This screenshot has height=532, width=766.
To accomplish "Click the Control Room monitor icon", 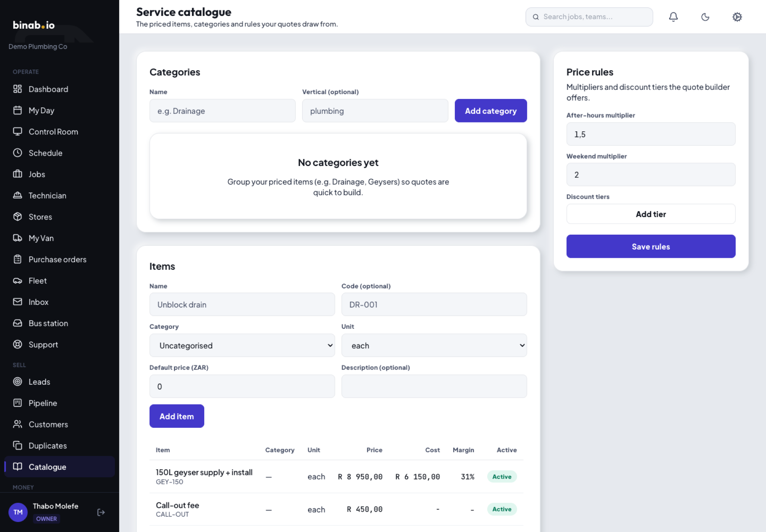I will coord(18,131).
